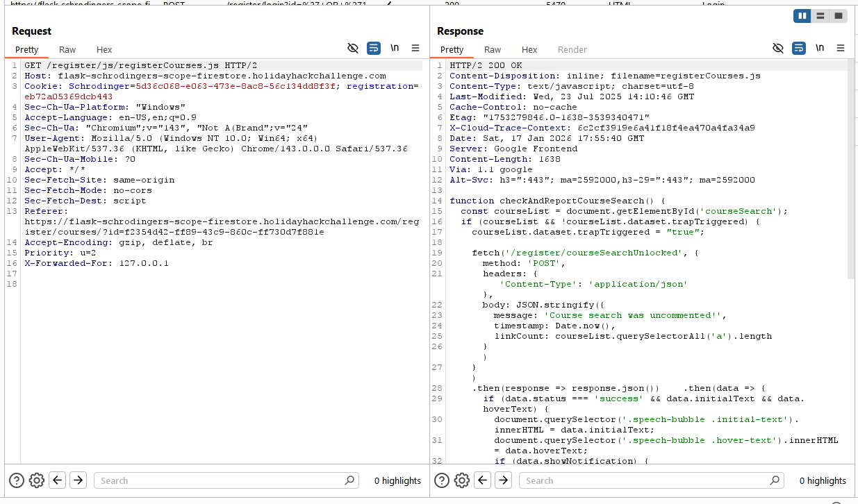The width and height of the screenshot is (858, 504).
Task: Click the X-Cloud-Trace-Context header line
Action: 602,128
